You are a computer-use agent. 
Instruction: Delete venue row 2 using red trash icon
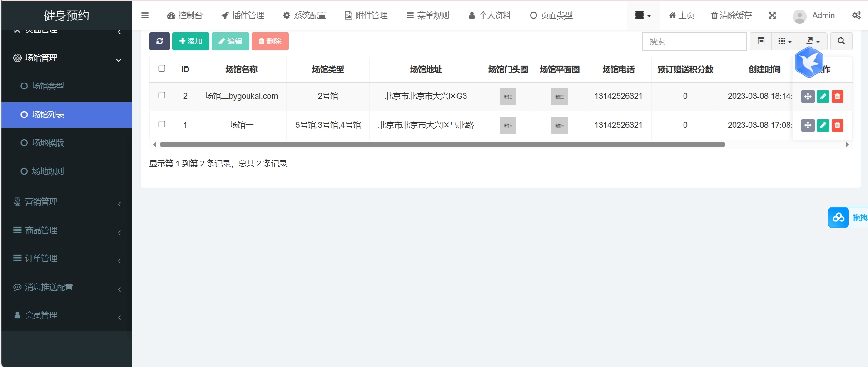(837, 97)
